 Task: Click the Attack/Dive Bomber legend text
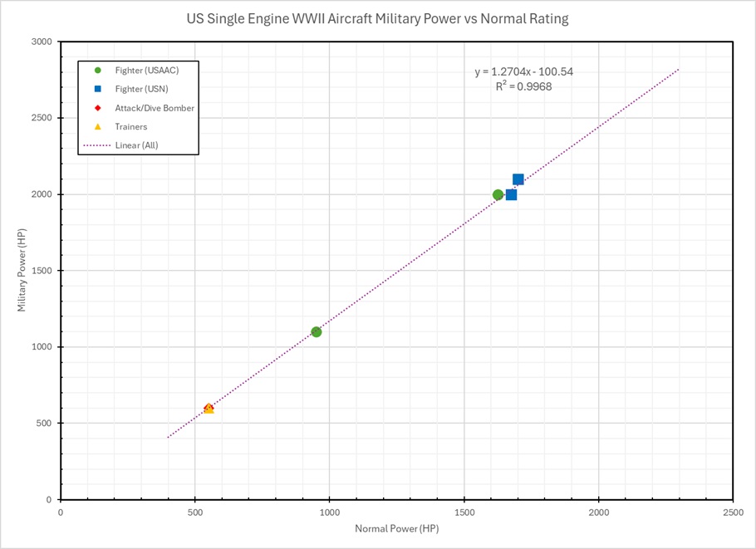[155, 108]
